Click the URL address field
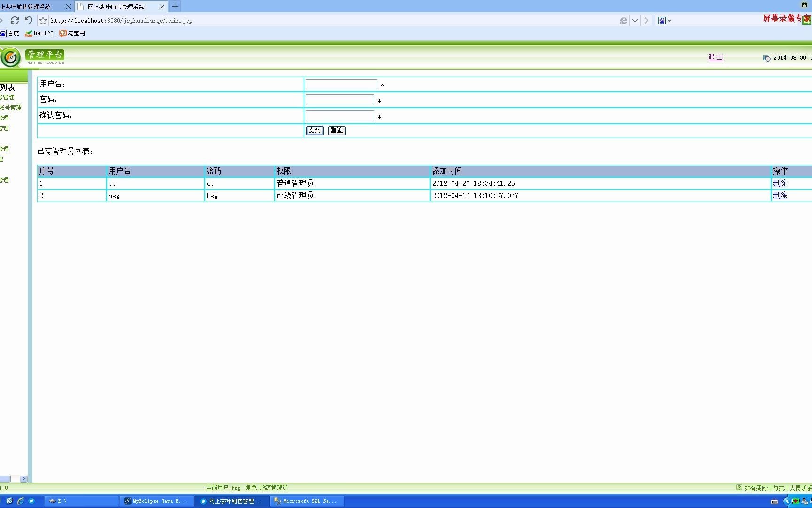Screen dimensions: 812x508 point(333,20)
